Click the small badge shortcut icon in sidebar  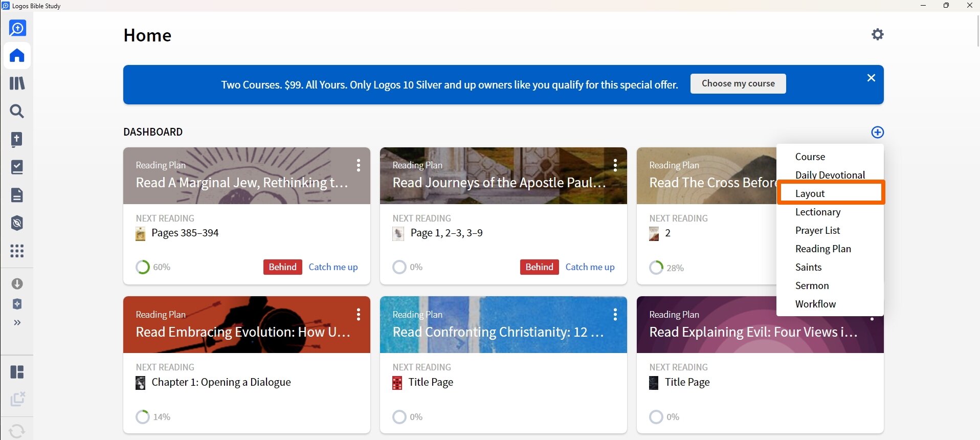coord(17,304)
